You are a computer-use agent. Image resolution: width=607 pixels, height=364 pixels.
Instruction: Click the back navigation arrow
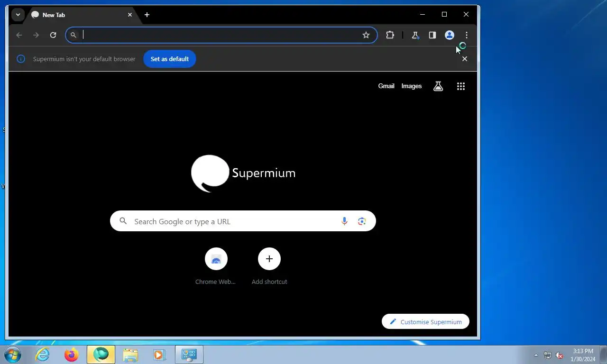coord(19,35)
